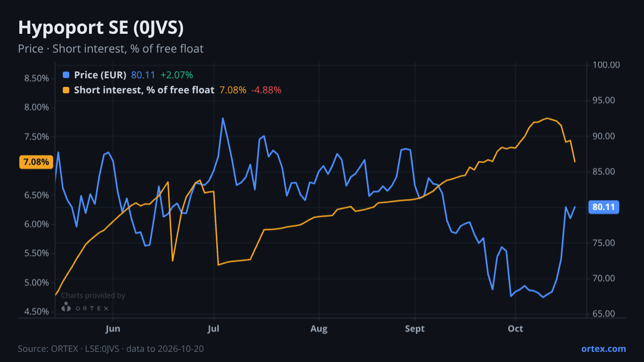The height and width of the screenshot is (362, 644).
Task: Click the 70.00 right axis tick
Action: click(x=604, y=278)
